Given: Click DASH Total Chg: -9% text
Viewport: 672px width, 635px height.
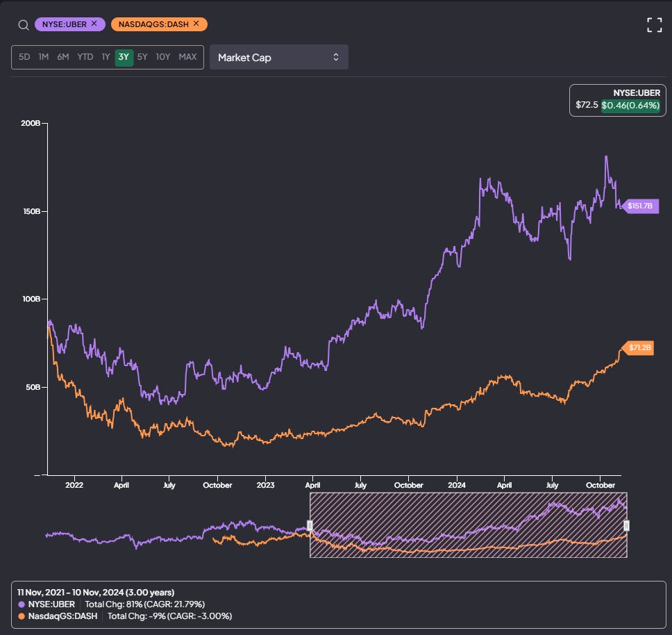Looking at the screenshot, I should coord(169,616).
